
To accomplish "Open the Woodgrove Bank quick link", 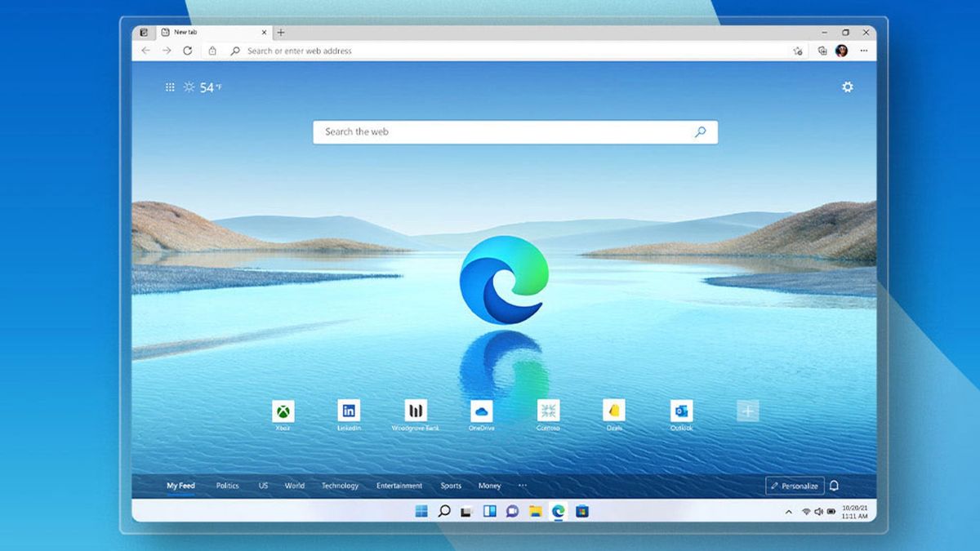I will tap(416, 415).
